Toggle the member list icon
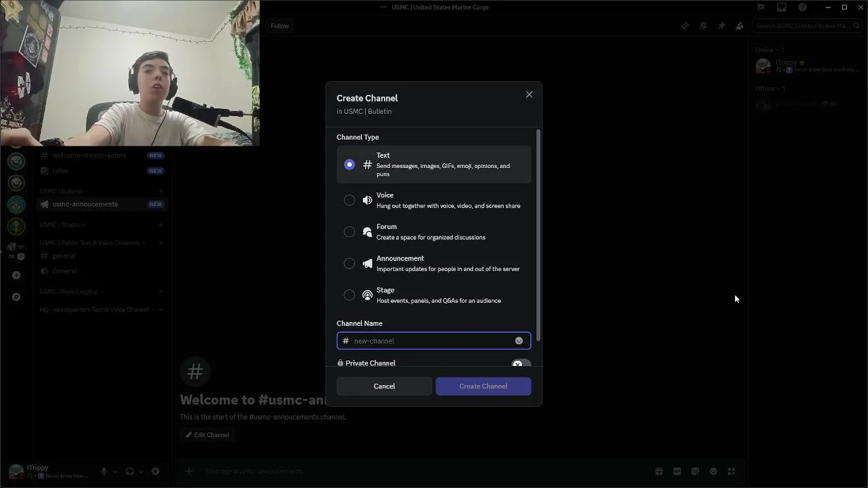This screenshot has height=488, width=868. pos(739,26)
